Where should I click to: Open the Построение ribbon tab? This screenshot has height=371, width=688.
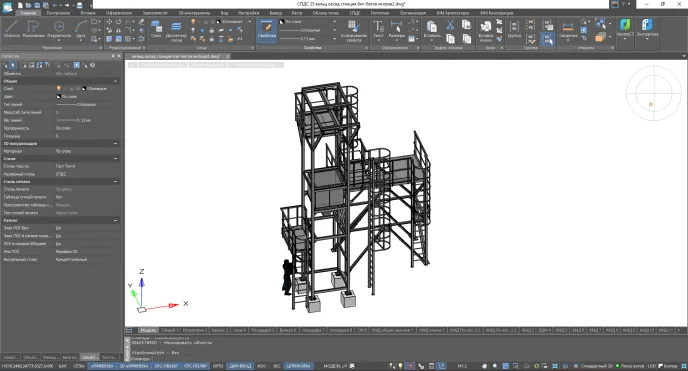[x=58, y=13]
